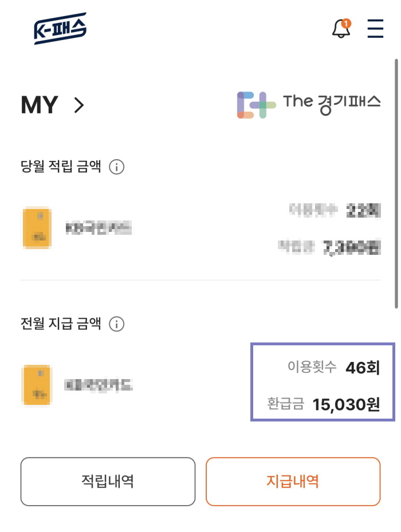Expand MY page with chevron arrow
The height and width of the screenshot is (532, 401).
click(x=79, y=105)
